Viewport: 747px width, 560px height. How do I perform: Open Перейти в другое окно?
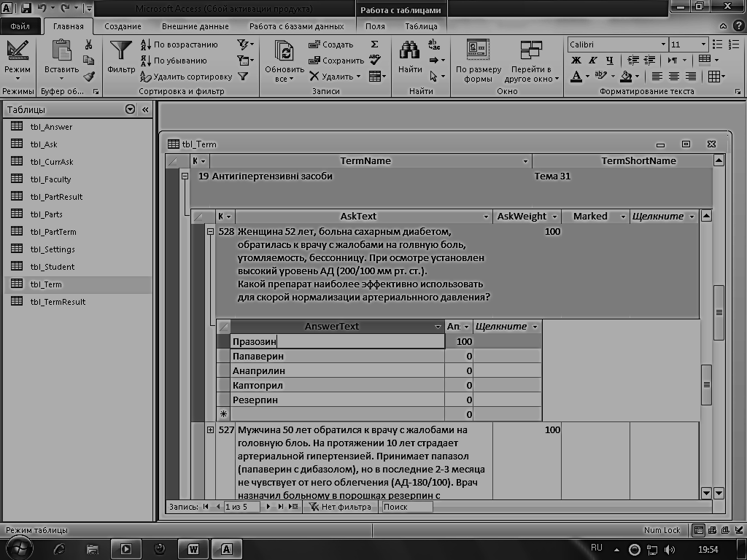(531, 61)
